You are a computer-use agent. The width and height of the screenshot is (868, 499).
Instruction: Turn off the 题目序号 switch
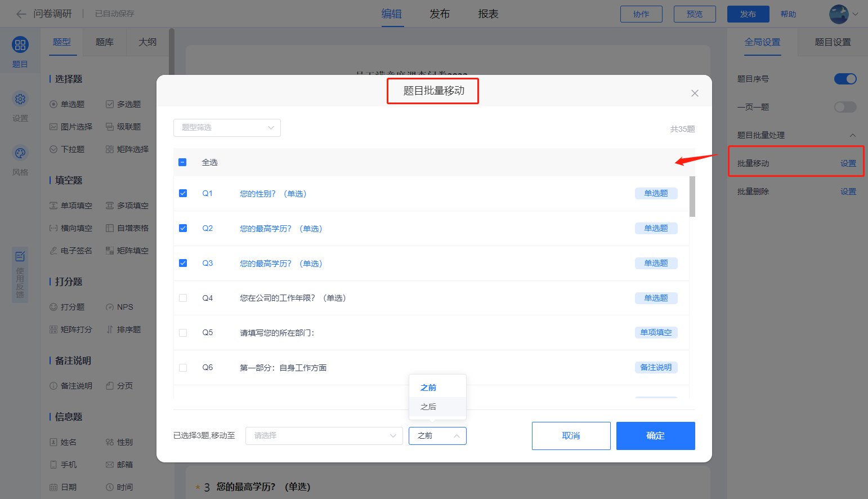coord(845,79)
